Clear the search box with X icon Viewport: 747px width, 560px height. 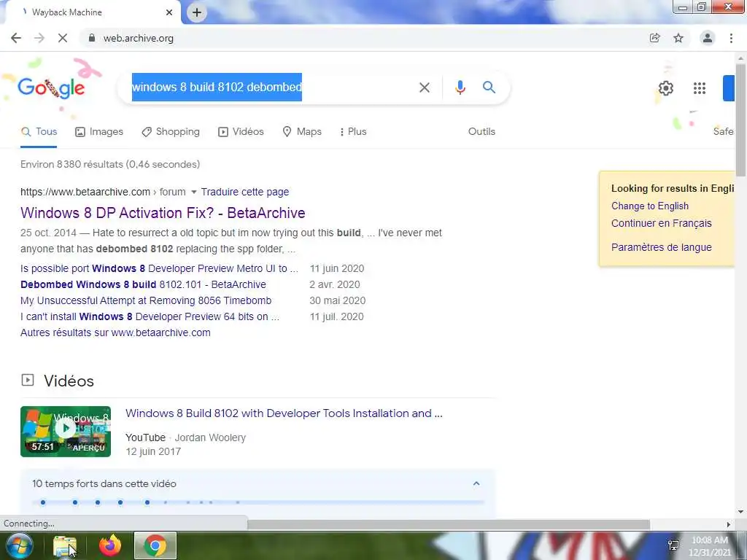(425, 87)
